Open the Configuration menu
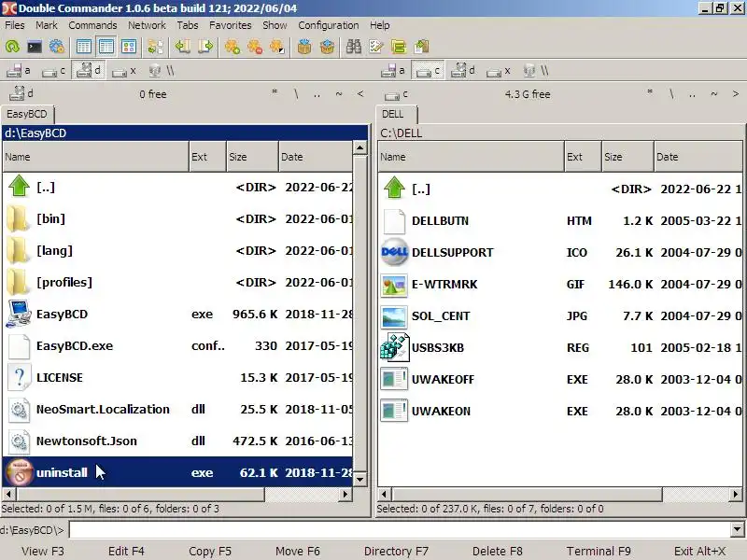The width and height of the screenshot is (747, 560). point(329,25)
